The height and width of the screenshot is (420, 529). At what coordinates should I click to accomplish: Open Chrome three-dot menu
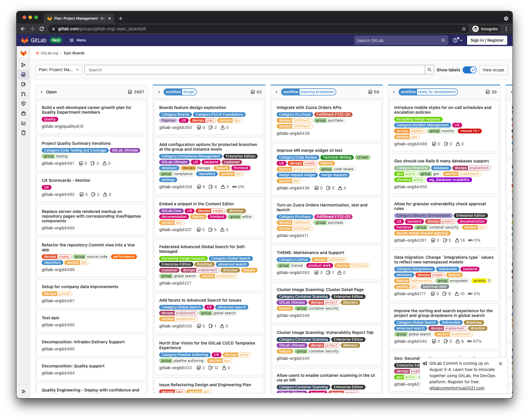tap(506, 29)
